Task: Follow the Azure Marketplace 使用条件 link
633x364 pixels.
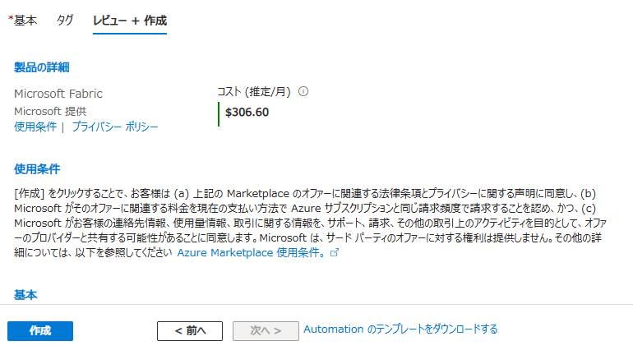Action: pos(251,252)
